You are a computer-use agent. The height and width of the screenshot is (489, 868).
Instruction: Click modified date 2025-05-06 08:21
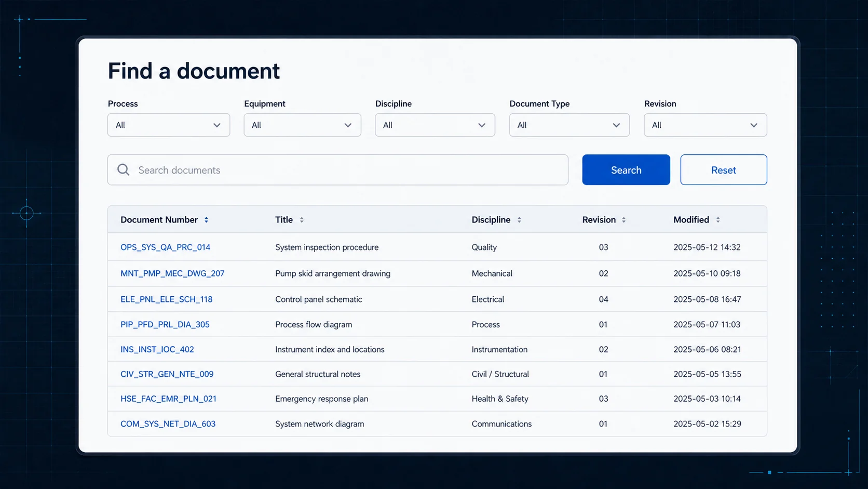click(707, 349)
